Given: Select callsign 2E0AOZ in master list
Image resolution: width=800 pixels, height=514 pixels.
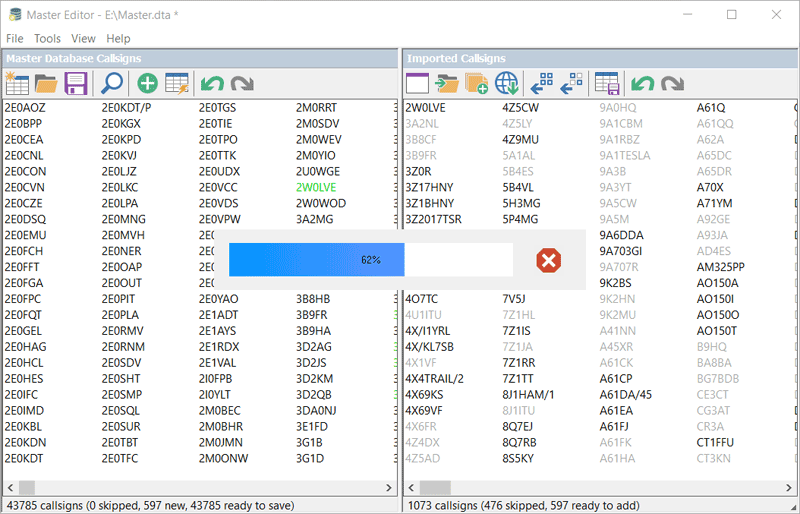Looking at the screenshot, I should [24, 107].
